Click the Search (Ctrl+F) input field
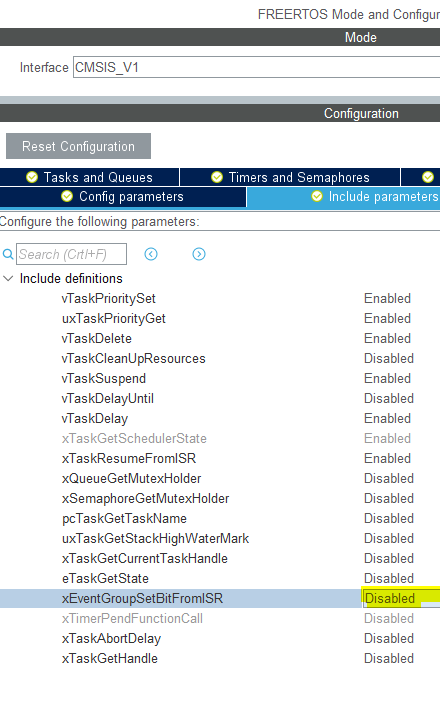Viewport: 440px width, 701px height. coord(72,254)
